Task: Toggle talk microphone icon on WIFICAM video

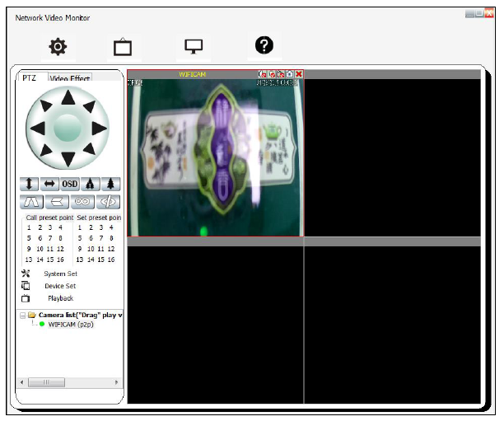Action: (x=272, y=74)
